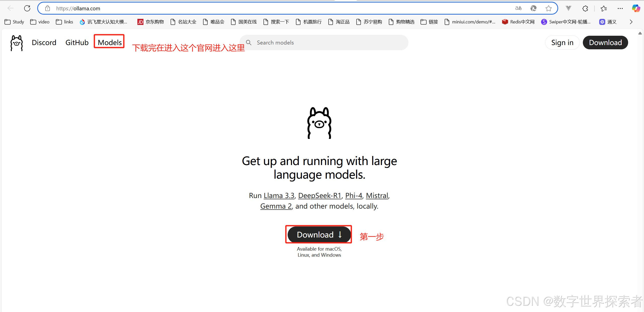This screenshot has width=644, height=312.
Task: Click the browser refresh icon
Action: point(27,8)
